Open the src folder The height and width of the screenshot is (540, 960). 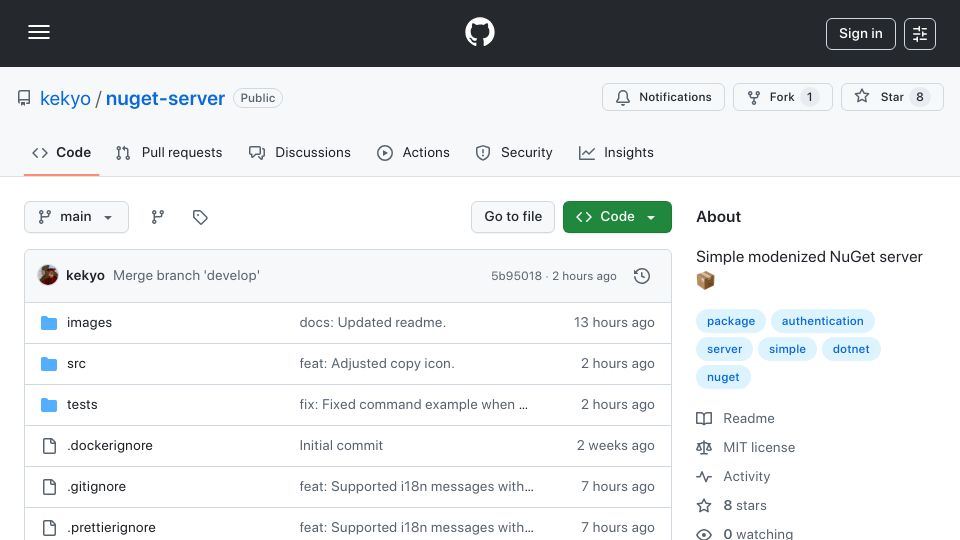(76, 364)
